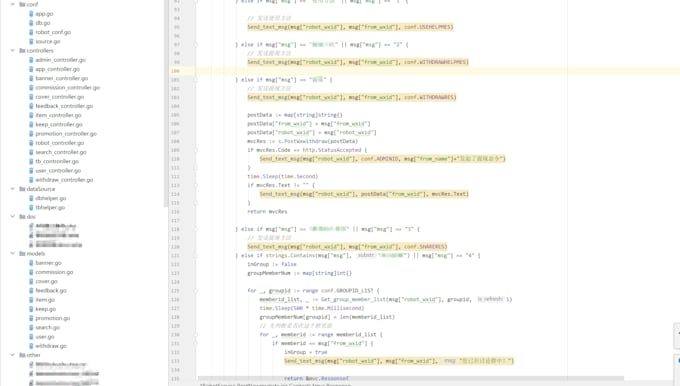
Task: Collapse the conf folder arrow
Action: click(x=13, y=4)
